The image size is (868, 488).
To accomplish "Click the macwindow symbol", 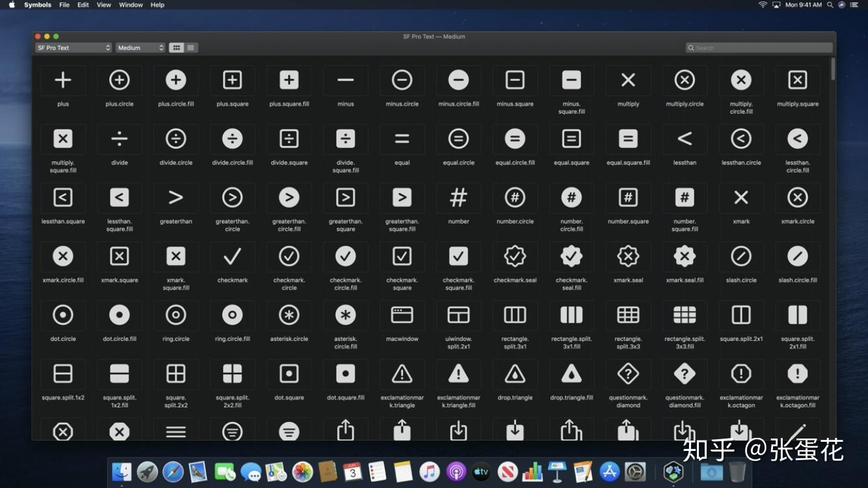I will (x=402, y=315).
